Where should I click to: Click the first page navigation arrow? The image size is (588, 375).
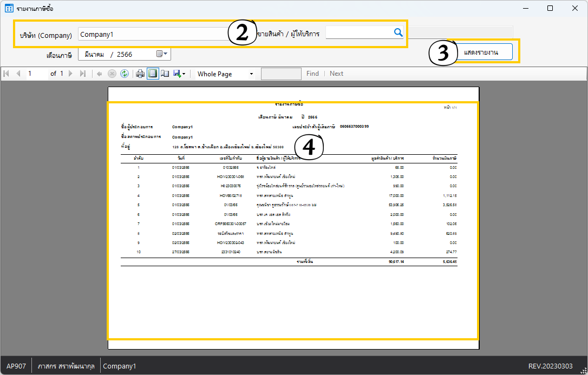[x=6, y=74]
